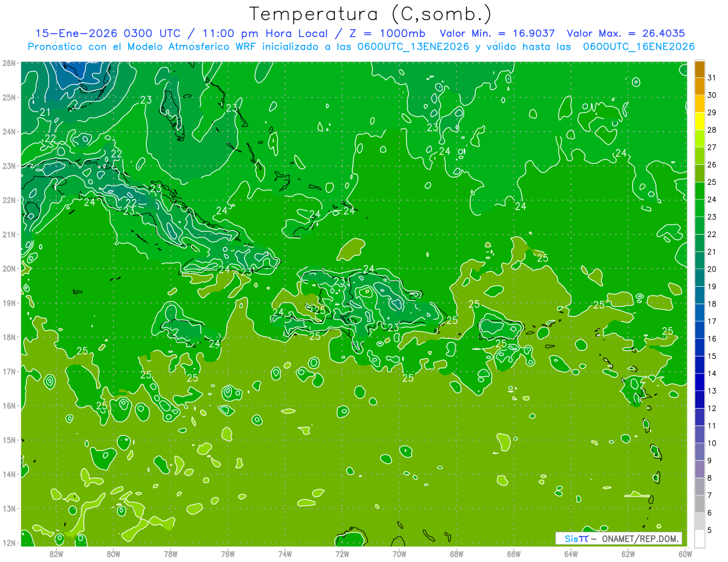This screenshot has height=562, width=728.
Task: Click the longitude label 70W
Action: [x=399, y=553]
